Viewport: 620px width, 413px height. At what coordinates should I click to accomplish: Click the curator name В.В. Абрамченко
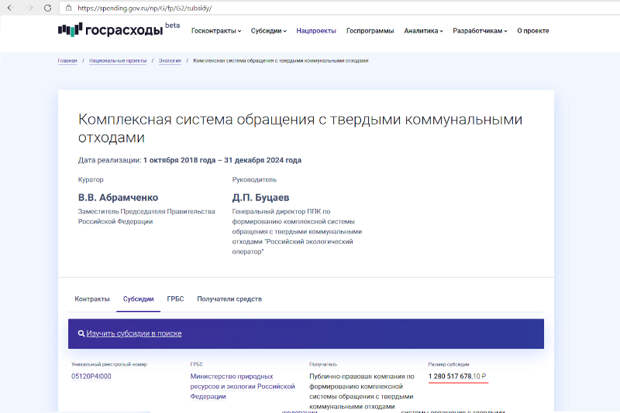pos(118,197)
